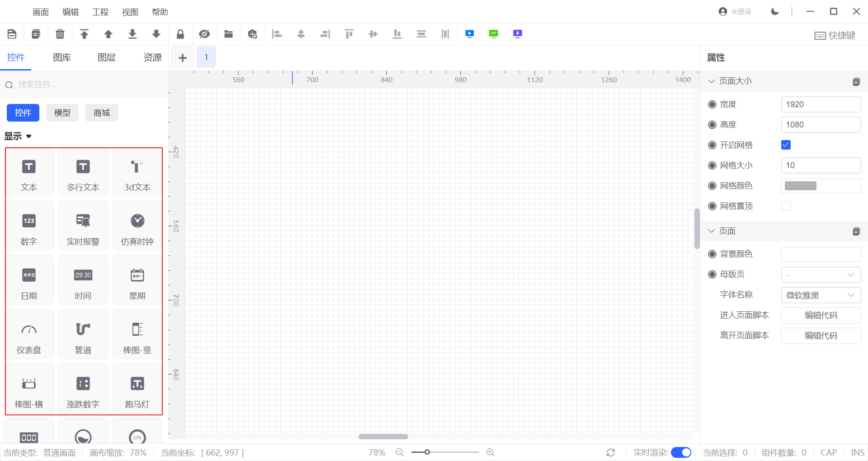868x461 pixels.
Task: Pick the 实时报警 alarm widget
Action: [83, 226]
